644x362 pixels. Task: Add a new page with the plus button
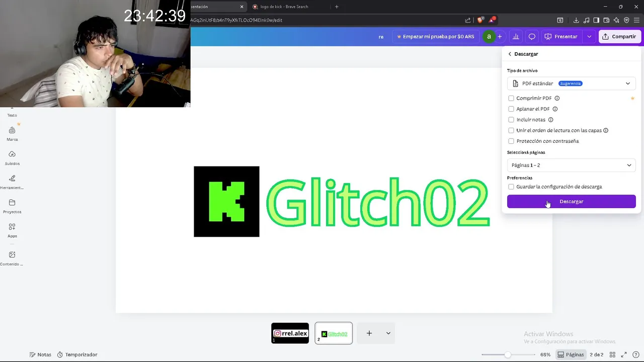click(x=369, y=333)
